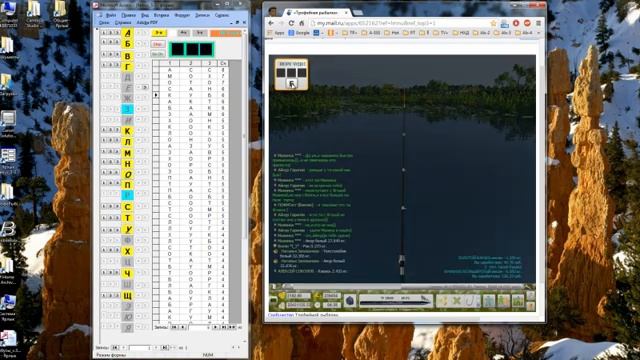Click the yellow letter Г button
Image resolution: width=640 pixels, height=360 pixels.
point(128,67)
